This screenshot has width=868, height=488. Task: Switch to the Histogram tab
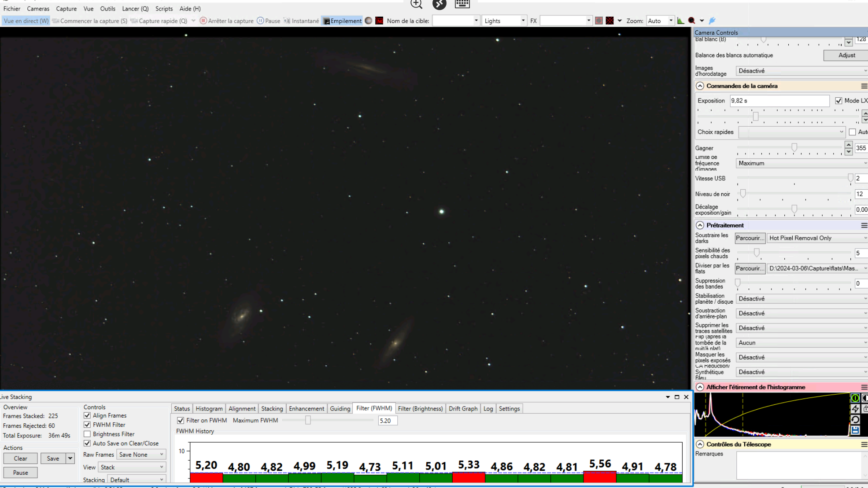209,409
